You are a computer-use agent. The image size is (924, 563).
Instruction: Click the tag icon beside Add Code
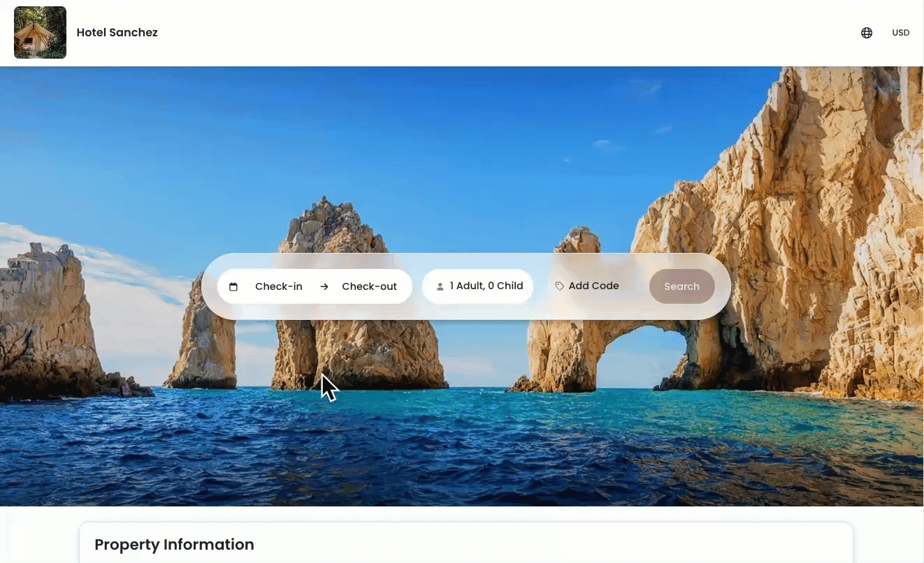point(560,286)
